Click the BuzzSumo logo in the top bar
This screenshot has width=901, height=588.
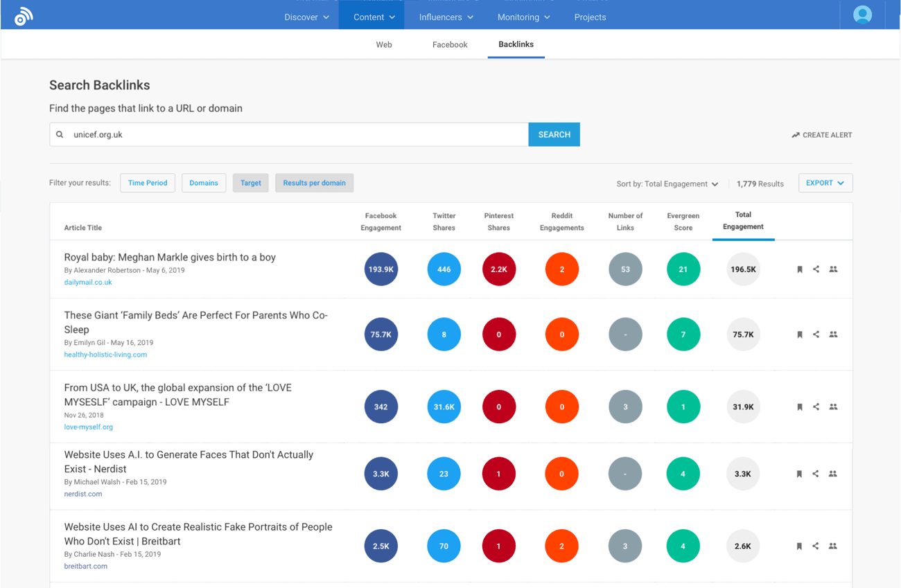click(23, 15)
